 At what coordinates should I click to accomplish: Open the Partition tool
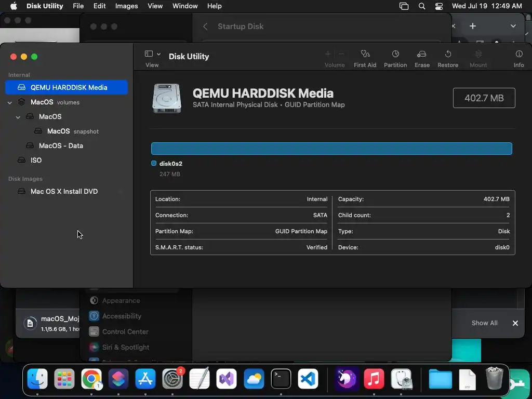[395, 59]
